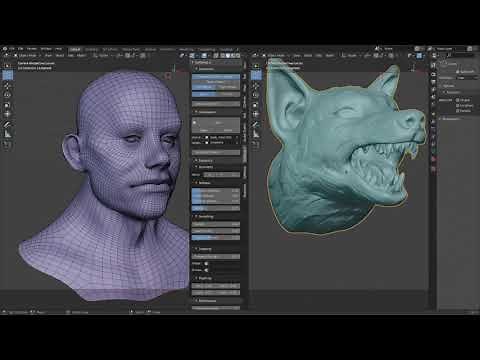
Task: Open the pivot point dropdown in left viewport
Action: point(119,55)
